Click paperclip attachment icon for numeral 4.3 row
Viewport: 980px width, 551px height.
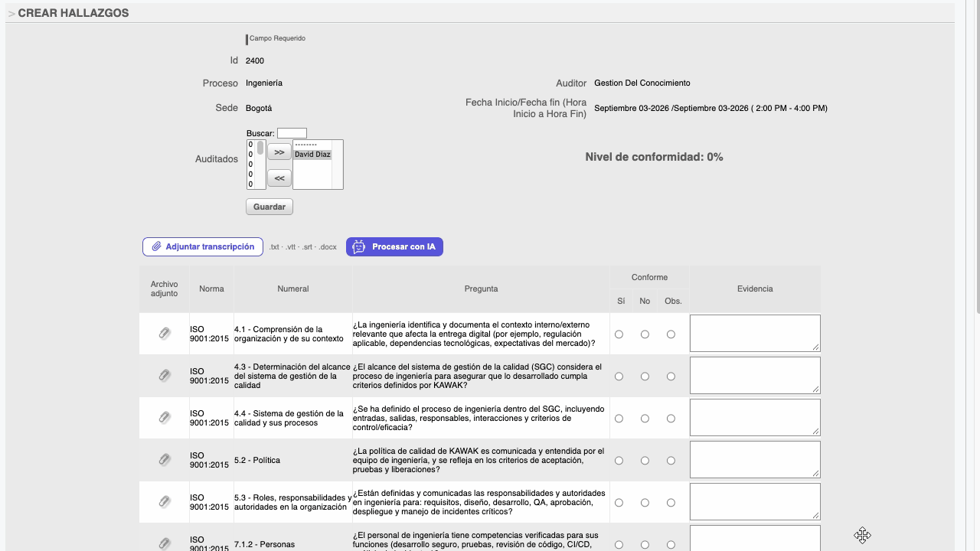tap(165, 376)
